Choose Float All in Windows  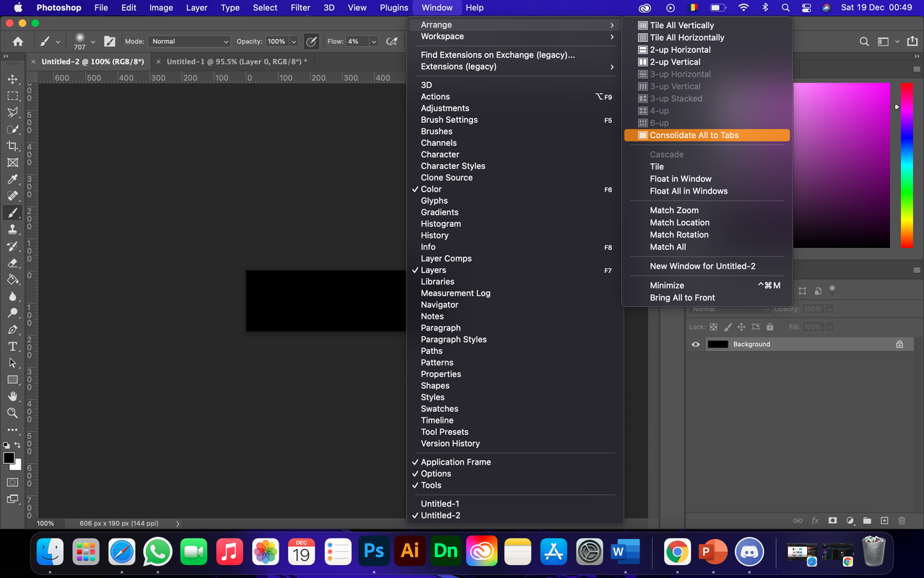(x=707, y=191)
